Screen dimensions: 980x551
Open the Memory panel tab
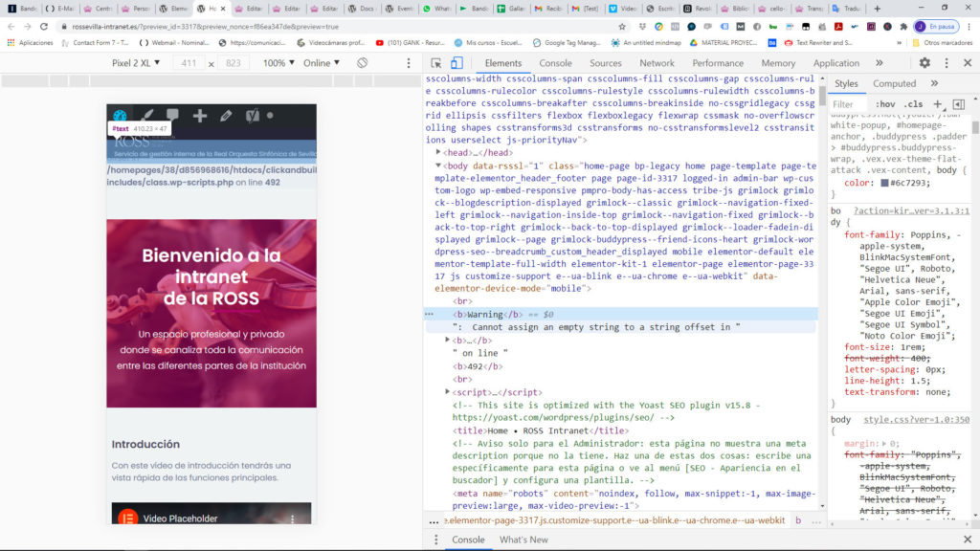(x=778, y=63)
